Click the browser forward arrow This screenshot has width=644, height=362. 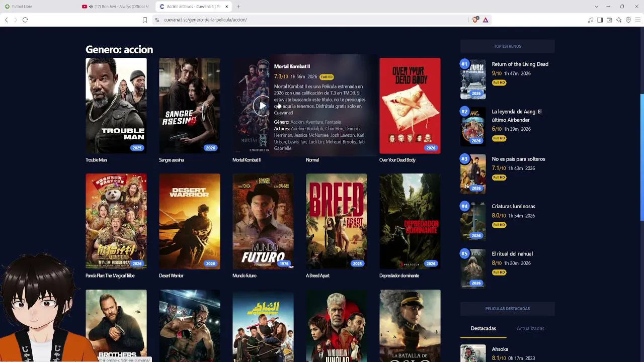pyautogui.click(x=16, y=20)
